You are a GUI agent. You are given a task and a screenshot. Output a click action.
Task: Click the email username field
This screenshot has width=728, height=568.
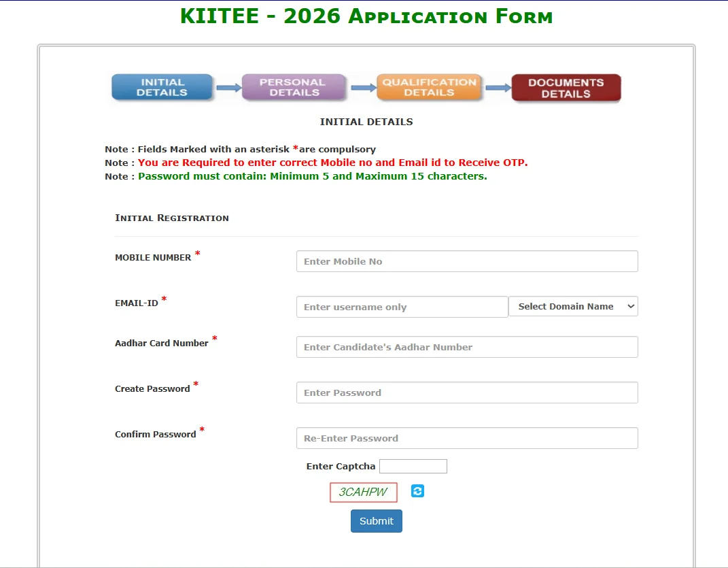tap(402, 307)
